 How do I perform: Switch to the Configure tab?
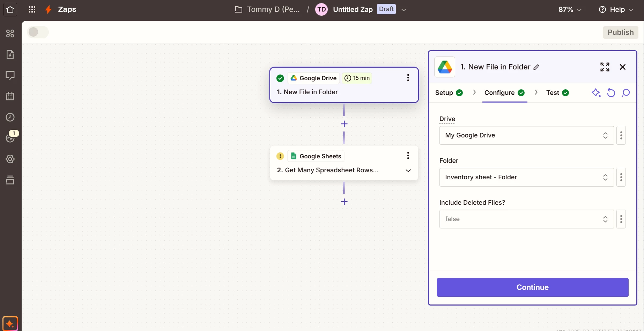click(504, 93)
